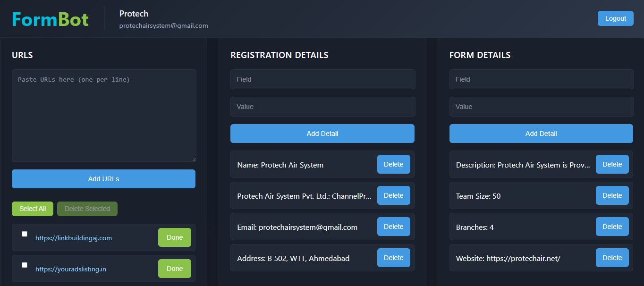Image resolution: width=644 pixels, height=286 pixels.
Task: Tick the youradslisting.in URL checkbox
Action: [x=25, y=265]
